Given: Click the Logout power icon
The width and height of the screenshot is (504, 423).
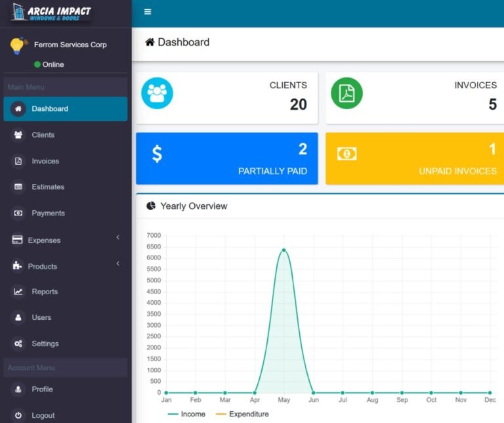Looking at the screenshot, I should coord(18,415).
